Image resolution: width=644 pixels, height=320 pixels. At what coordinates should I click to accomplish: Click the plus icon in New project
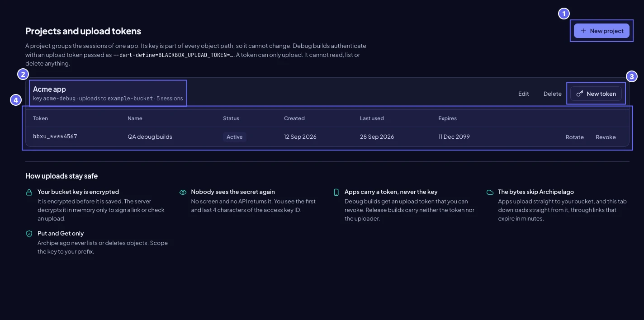point(583,31)
